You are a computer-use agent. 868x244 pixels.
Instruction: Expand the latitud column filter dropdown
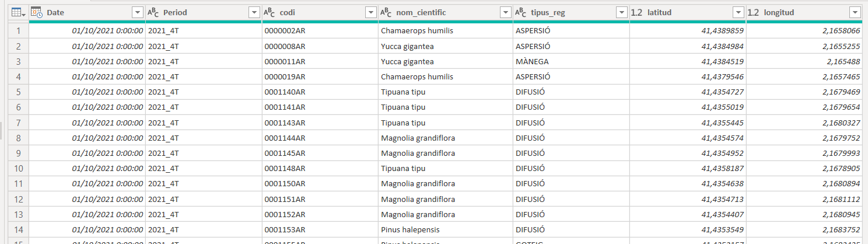(x=738, y=12)
